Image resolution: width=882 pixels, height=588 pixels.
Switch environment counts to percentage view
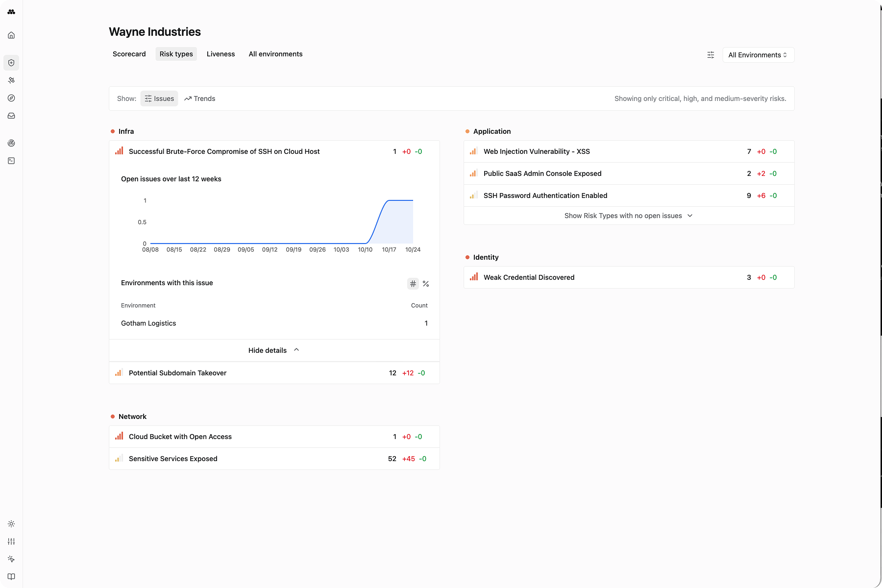[x=426, y=284]
